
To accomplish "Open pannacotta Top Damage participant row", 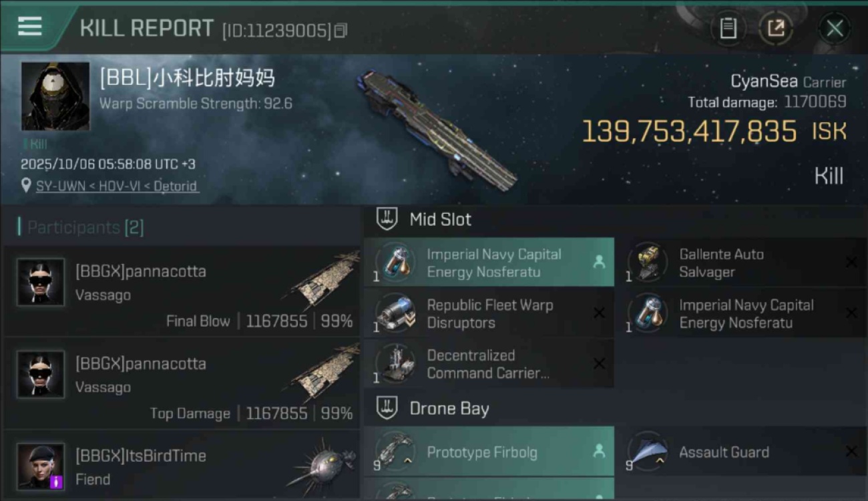I will [182, 383].
